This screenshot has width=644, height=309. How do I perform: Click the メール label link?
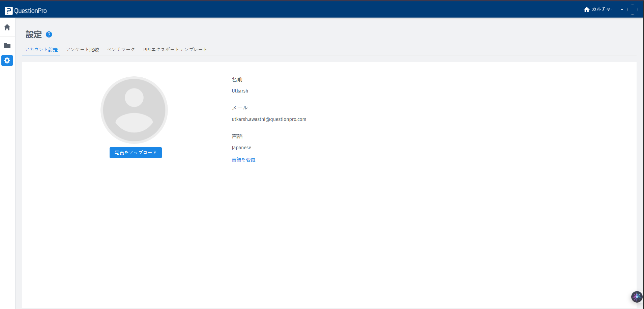tap(239, 108)
